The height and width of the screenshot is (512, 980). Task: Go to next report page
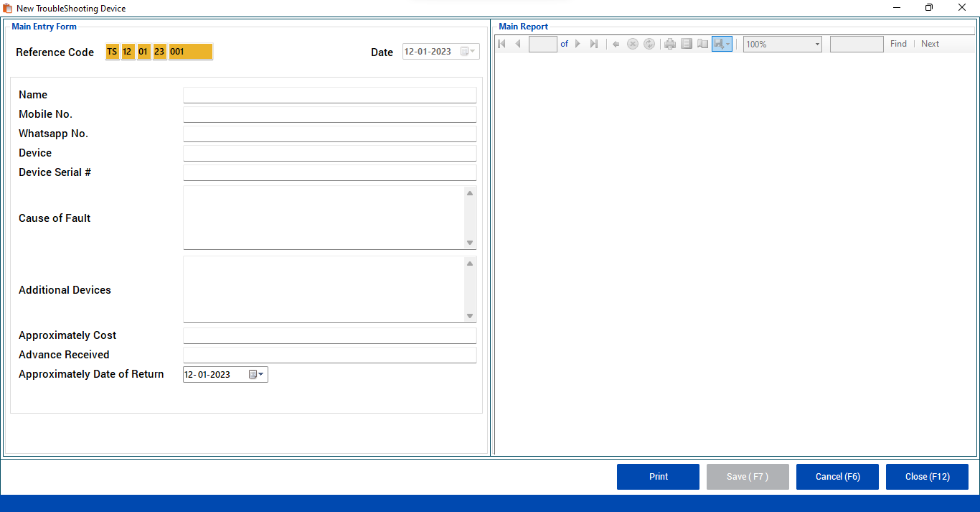point(578,44)
